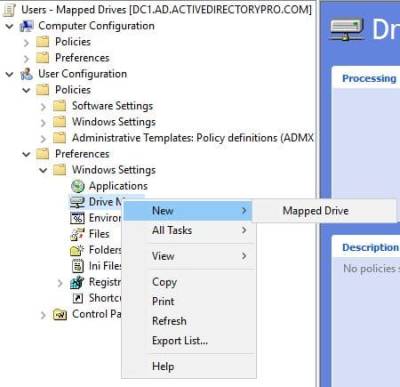Click the Registry cube icon
The image size is (400, 387).
coord(77,282)
